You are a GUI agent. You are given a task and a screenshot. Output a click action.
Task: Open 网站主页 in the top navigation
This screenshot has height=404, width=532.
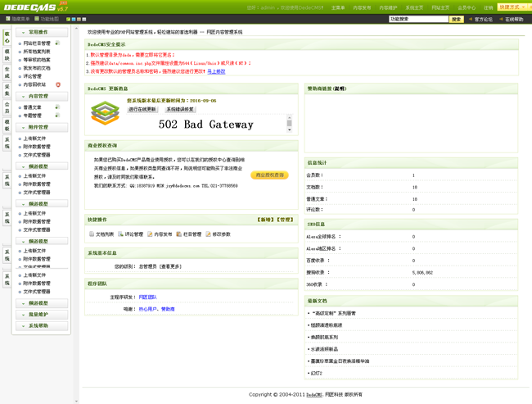[440, 7]
